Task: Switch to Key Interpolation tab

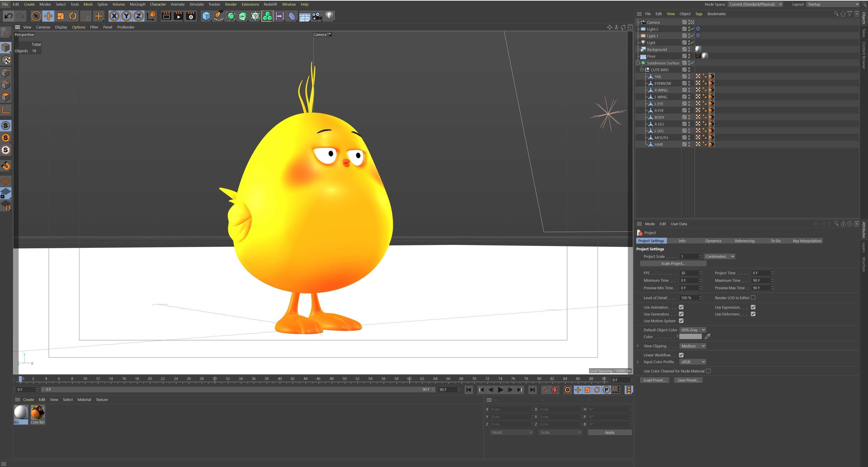Action: coord(807,241)
